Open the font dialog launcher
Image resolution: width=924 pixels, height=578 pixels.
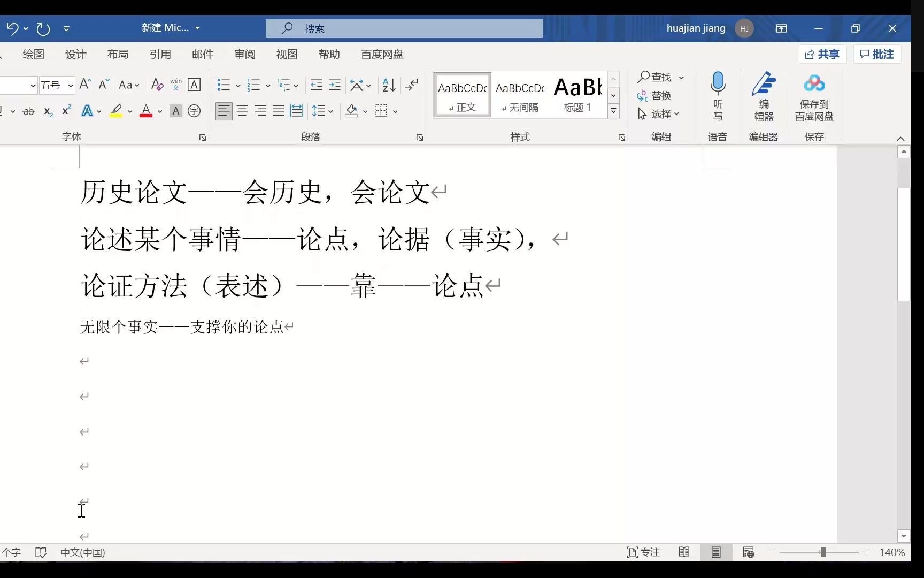pos(203,138)
